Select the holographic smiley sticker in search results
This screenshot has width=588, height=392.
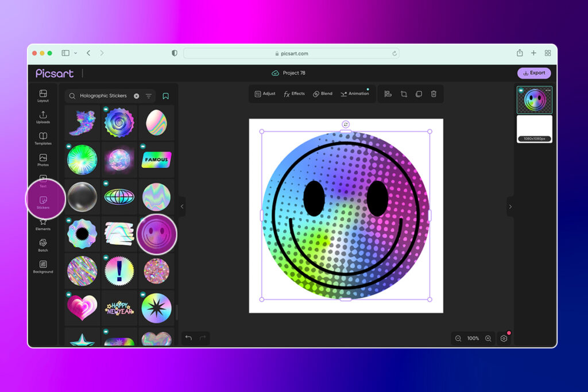(x=156, y=234)
